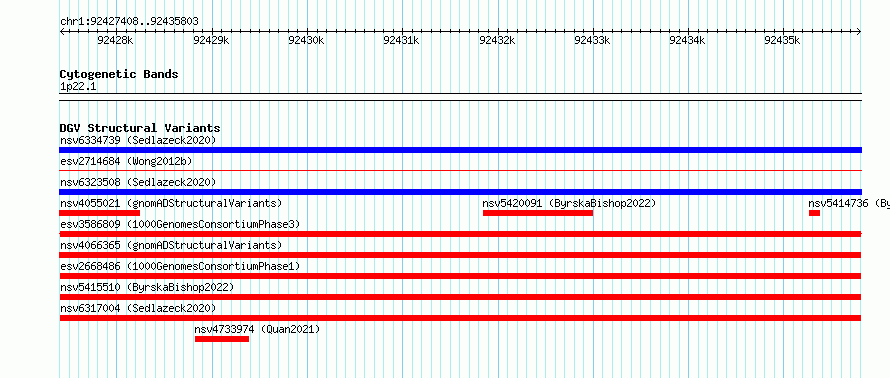Screen dimensions: 890x378
Task: Open nsv4066365 (gnomADStructuralVariants) label
Action: (x=171, y=245)
